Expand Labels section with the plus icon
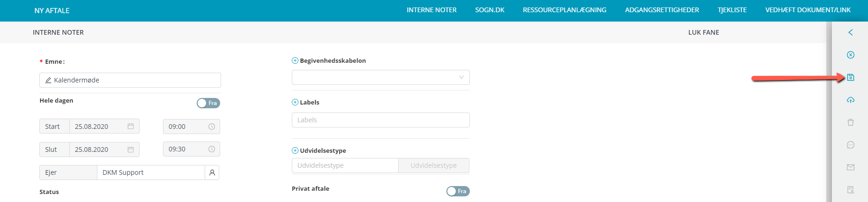The height and width of the screenshot is (202, 868). tap(295, 102)
